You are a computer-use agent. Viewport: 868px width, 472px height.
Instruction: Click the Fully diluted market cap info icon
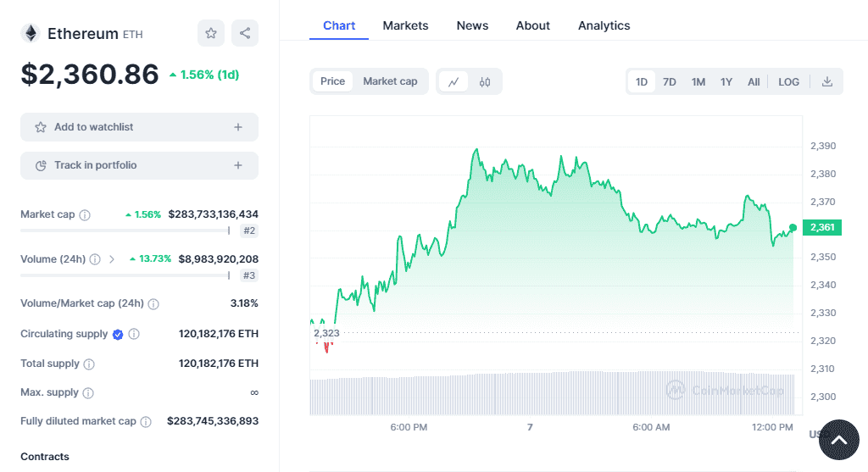click(x=146, y=421)
